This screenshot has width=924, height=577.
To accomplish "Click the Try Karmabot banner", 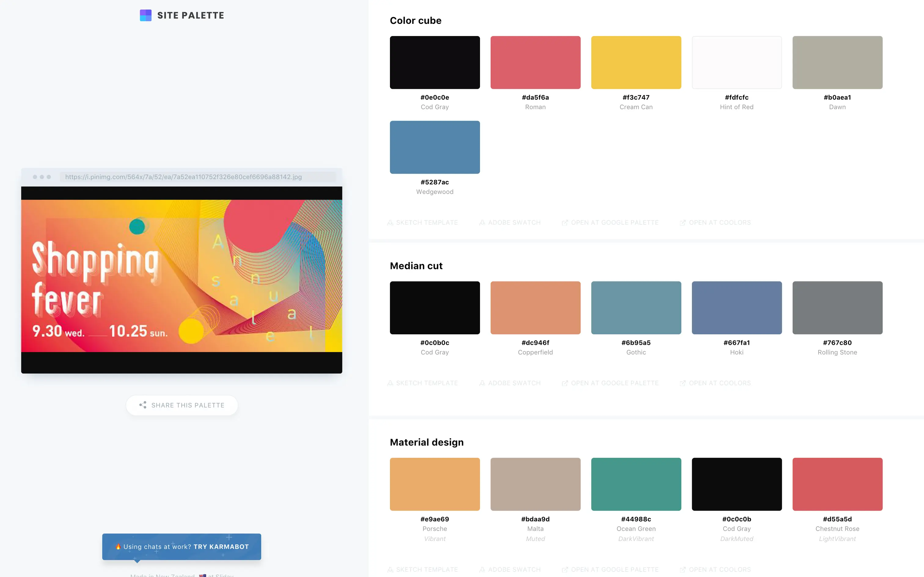I will (182, 546).
